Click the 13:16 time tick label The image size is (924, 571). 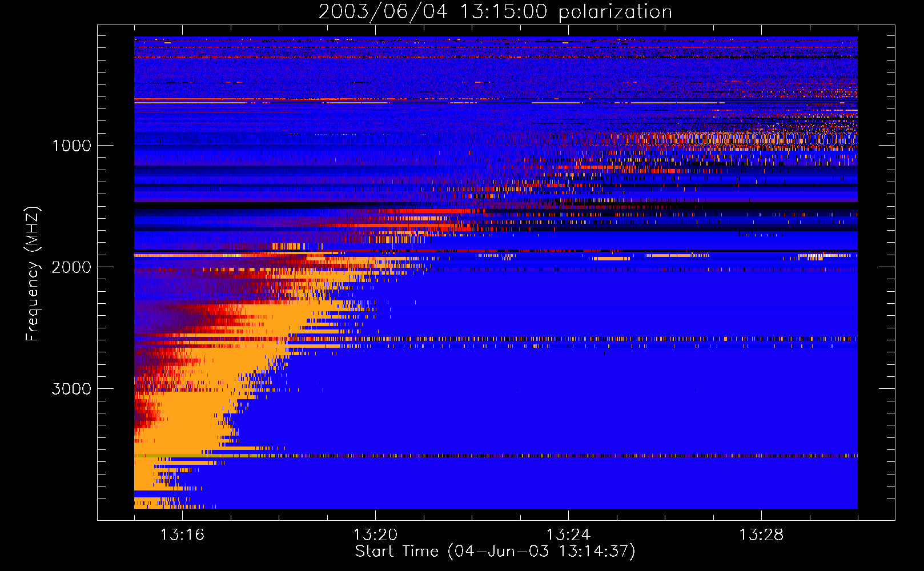click(x=182, y=535)
